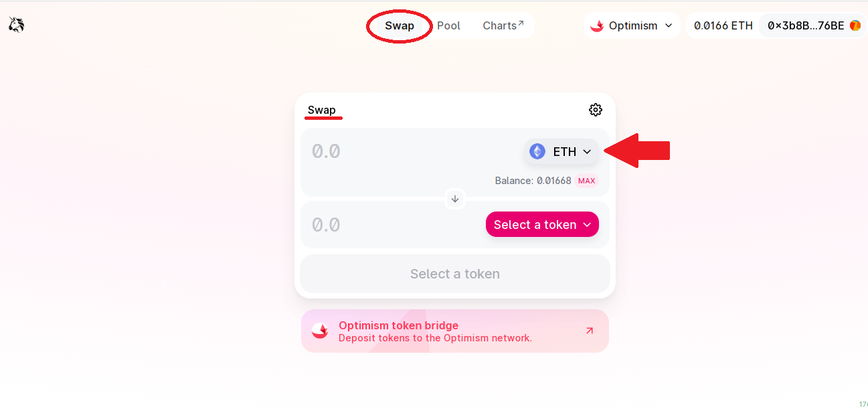
Task: Click the Ethereum token logo icon
Action: tap(537, 151)
